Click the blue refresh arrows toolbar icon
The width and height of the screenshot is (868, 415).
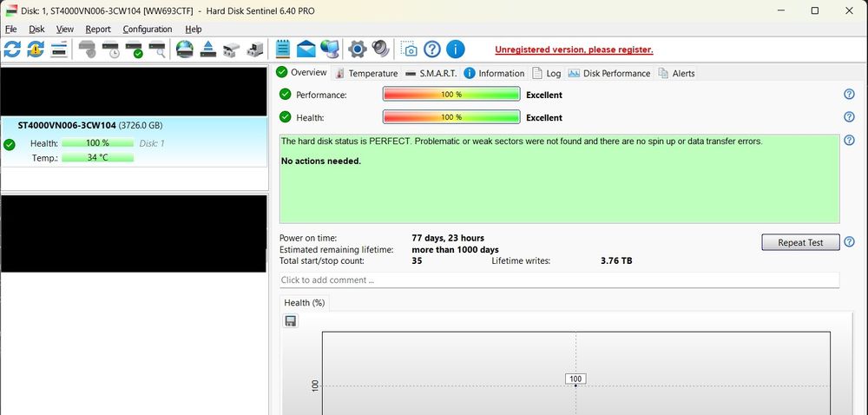[x=11, y=49]
